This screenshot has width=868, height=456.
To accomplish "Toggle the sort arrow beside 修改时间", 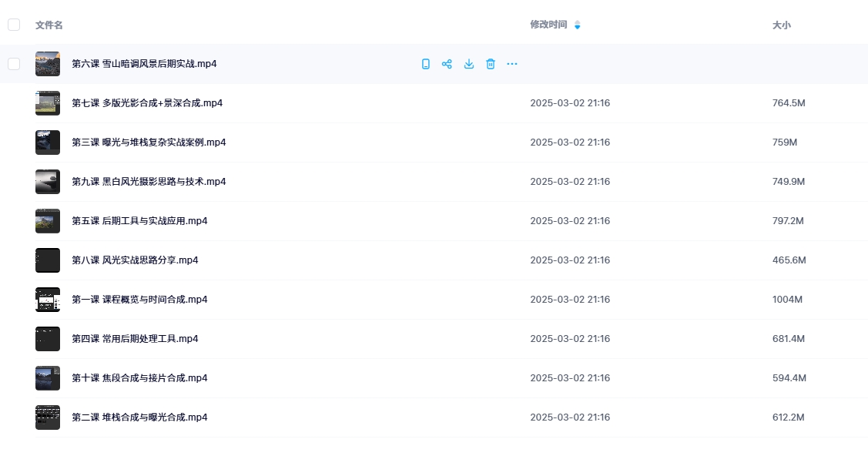I will tap(578, 25).
